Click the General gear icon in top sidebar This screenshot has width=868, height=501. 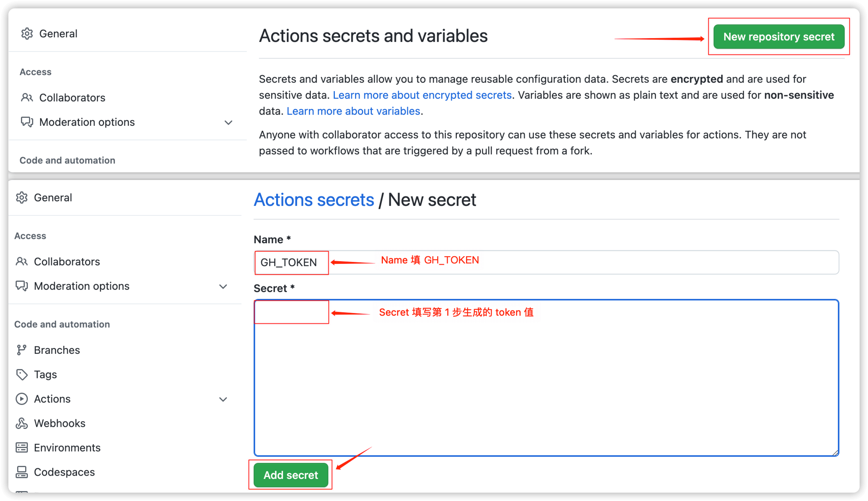pos(27,34)
